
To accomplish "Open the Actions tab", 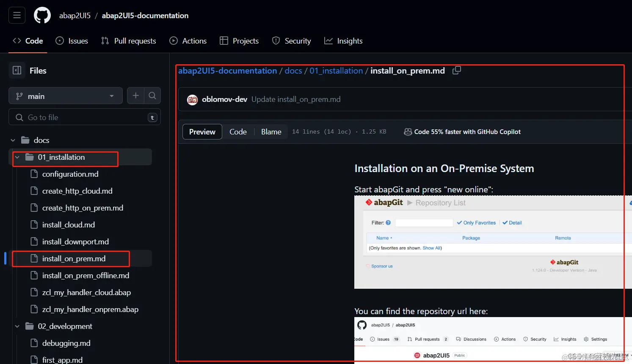I will [x=188, y=41].
